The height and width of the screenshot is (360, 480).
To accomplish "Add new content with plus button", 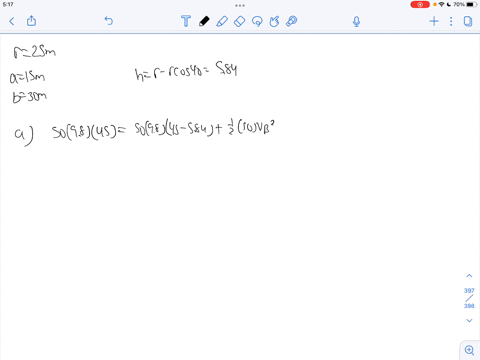I will (x=434, y=22).
